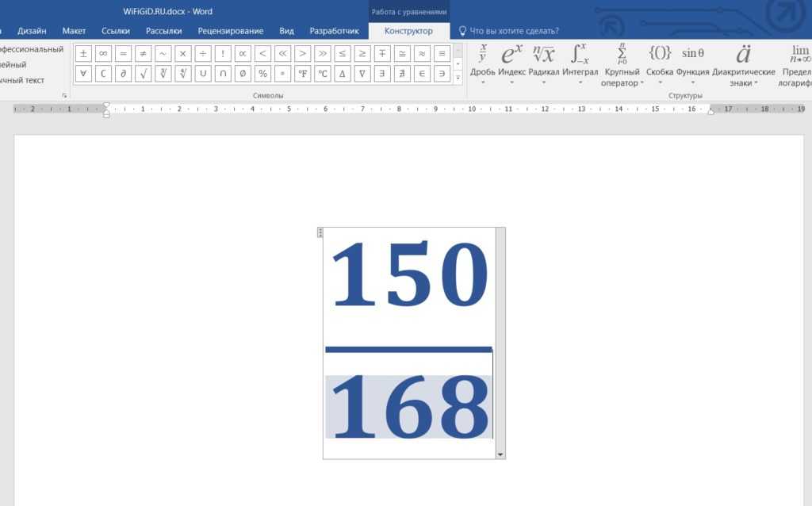Open the Рассылки tab
812x506 pixels.
tap(163, 31)
